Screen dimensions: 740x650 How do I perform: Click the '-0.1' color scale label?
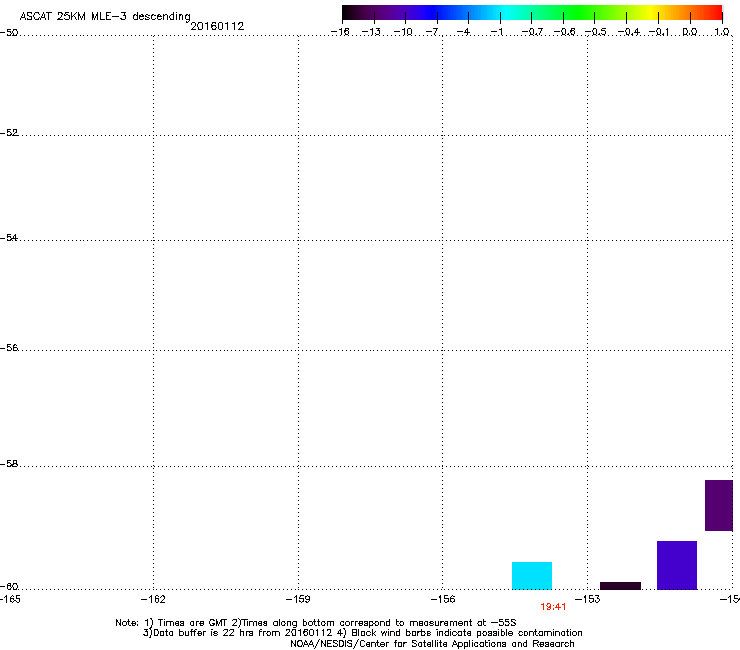[x=659, y=32]
